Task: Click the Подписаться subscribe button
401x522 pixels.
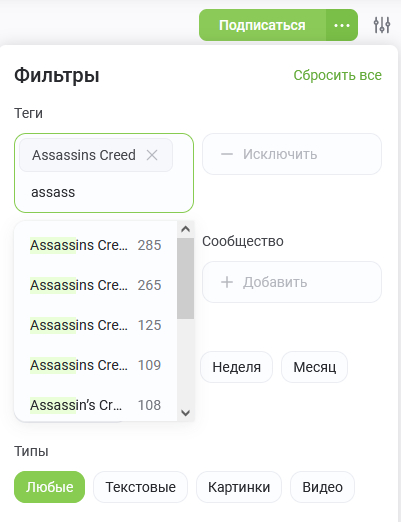Action: click(x=262, y=25)
